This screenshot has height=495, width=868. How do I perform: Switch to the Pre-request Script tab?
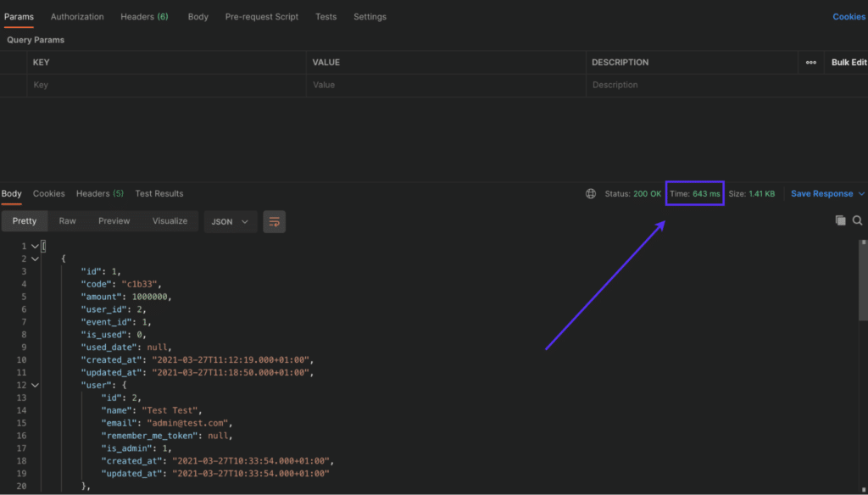(x=261, y=16)
